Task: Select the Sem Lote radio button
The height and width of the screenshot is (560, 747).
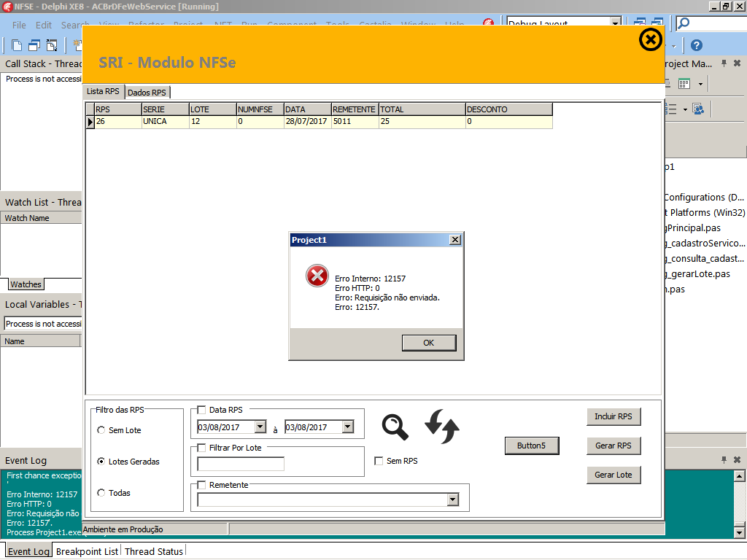Action: tap(101, 430)
